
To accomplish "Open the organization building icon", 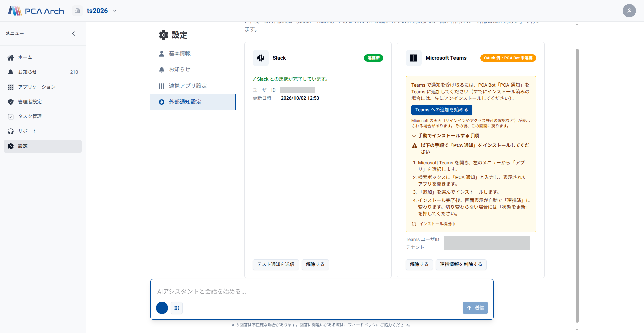I will [x=77, y=11].
